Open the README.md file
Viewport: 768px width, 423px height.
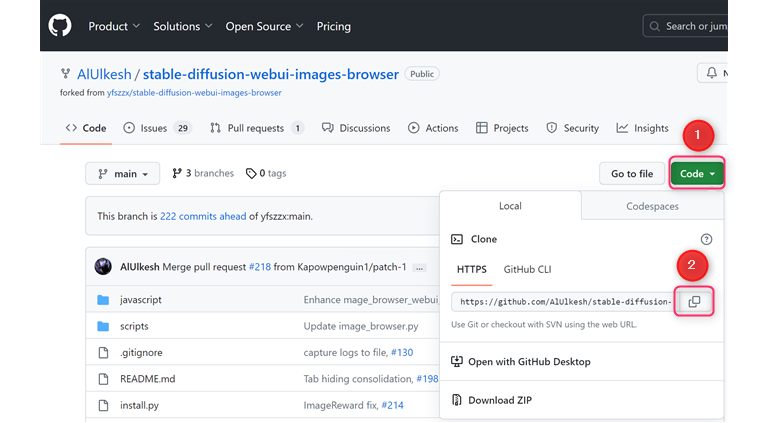tap(147, 379)
